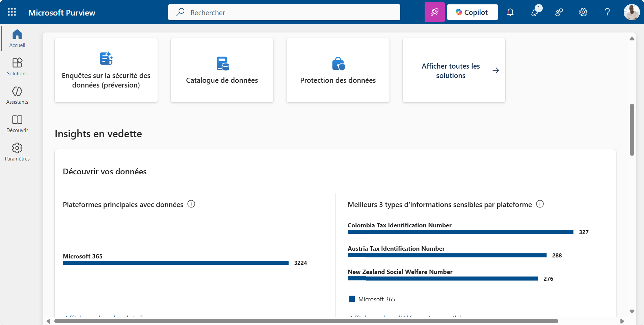Show info for Plateformes principales avec données

191,204
